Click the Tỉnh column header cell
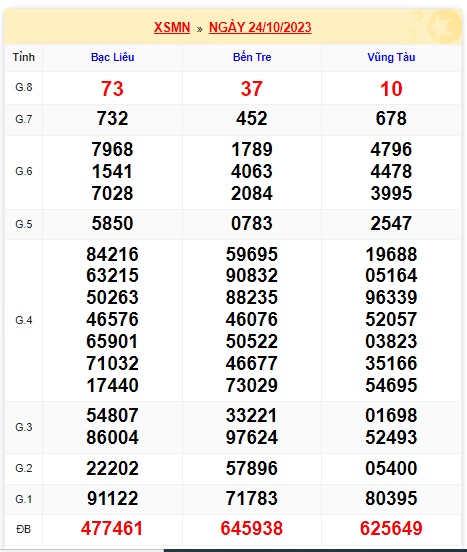 tap(24, 57)
